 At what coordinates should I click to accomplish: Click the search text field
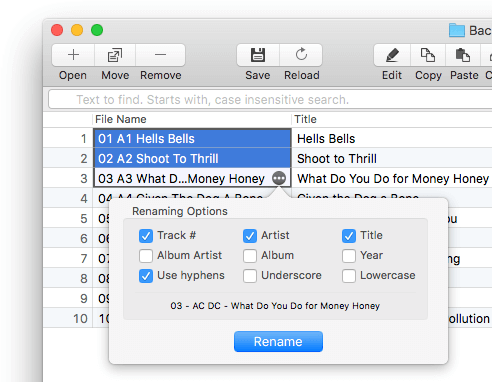[270, 99]
